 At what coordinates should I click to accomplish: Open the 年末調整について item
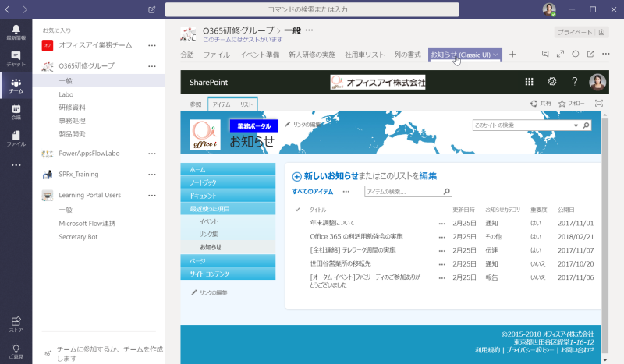tap(332, 223)
